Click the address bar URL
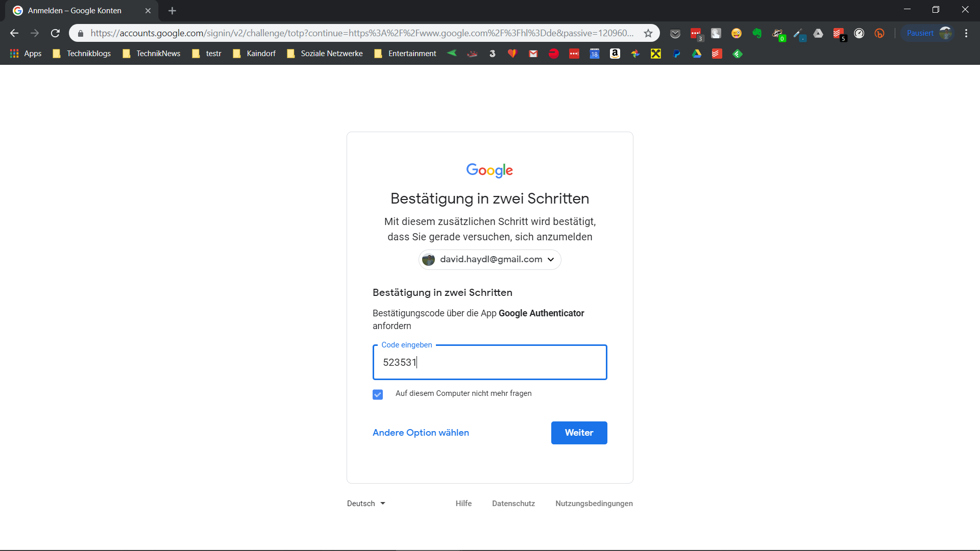 coord(362,33)
